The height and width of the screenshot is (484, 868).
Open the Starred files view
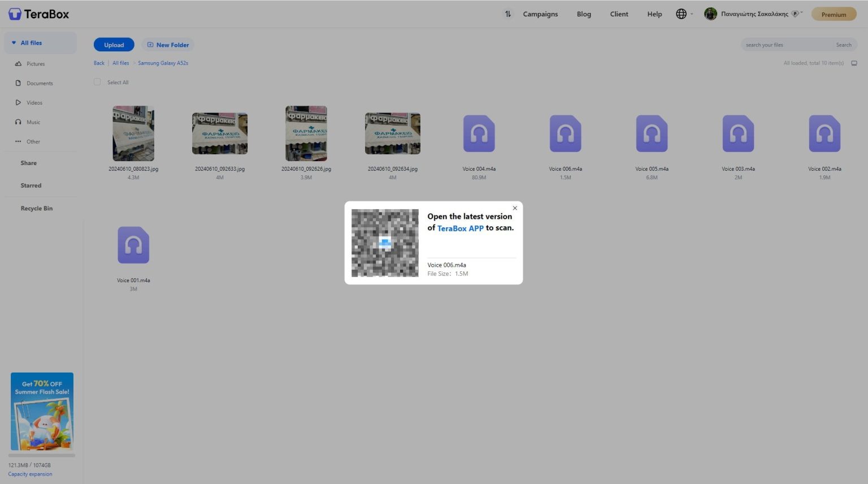pyautogui.click(x=31, y=185)
